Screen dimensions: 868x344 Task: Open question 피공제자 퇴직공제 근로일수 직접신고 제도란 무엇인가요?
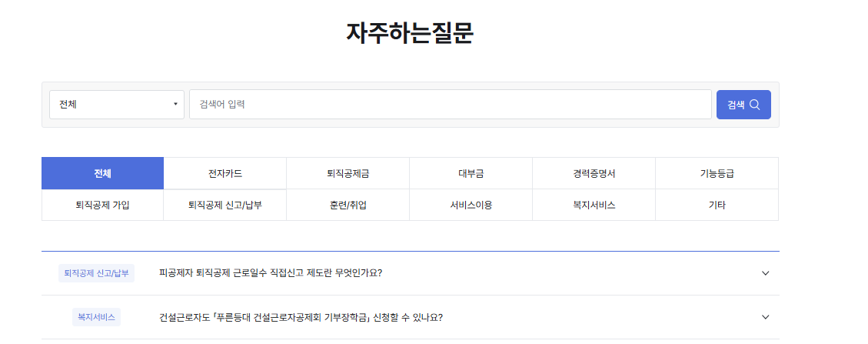(271, 273)
